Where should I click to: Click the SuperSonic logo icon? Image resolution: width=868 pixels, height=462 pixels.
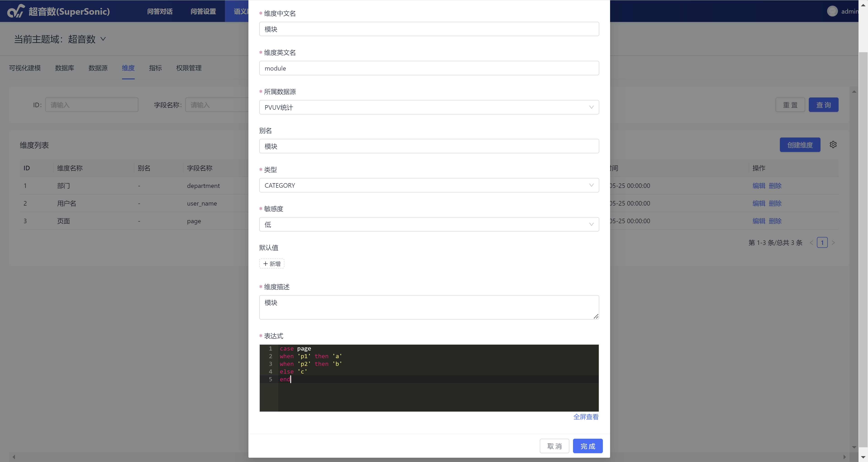point(16,11)
